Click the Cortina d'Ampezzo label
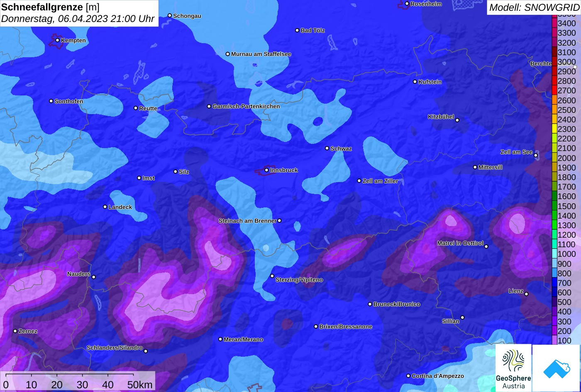 point(438,376)
